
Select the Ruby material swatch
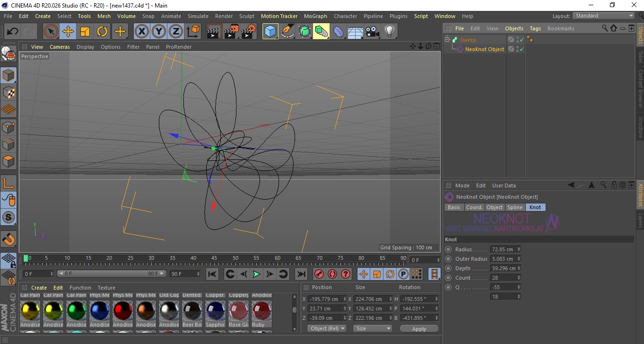click(x=261, y=311)
